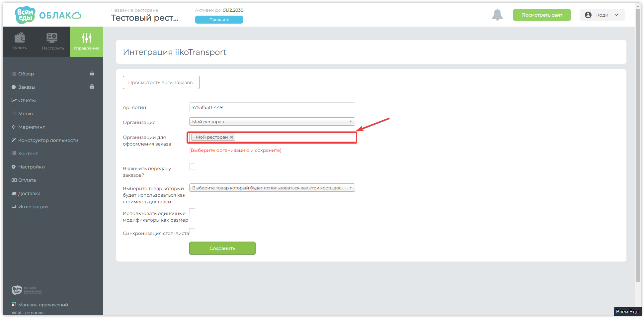Click the Магазин приложений colored dots icon
This screenshot has height=318, width=644.
[x=14, y=304]
